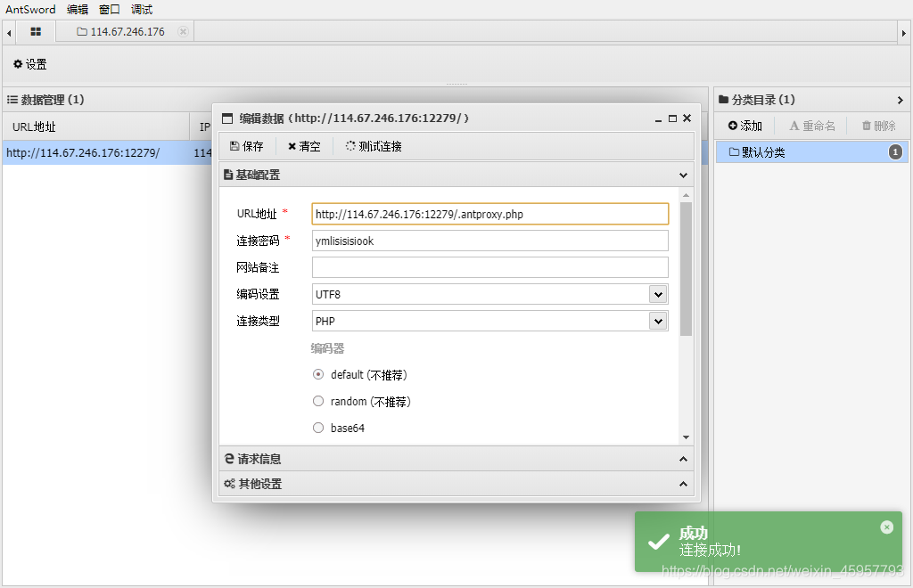Open the 编辑 menu
The width and height of the screenshot is (913, 588).
pos(78,9)
